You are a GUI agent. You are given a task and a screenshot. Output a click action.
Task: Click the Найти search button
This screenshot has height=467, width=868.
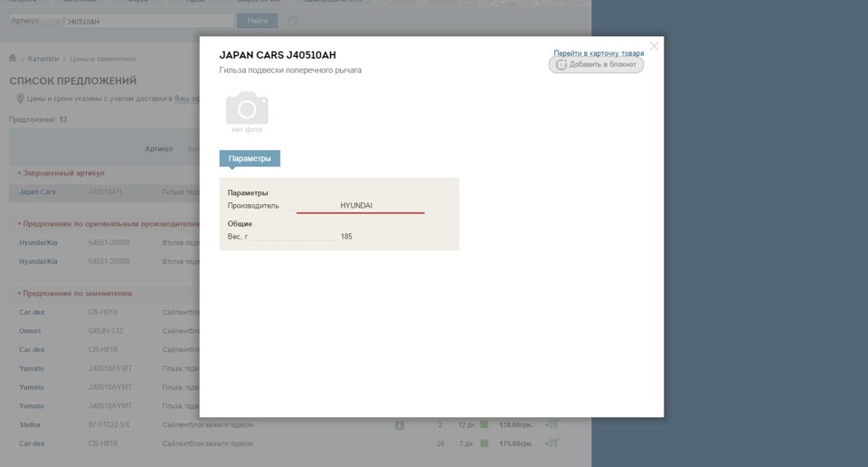click(258, 21)
